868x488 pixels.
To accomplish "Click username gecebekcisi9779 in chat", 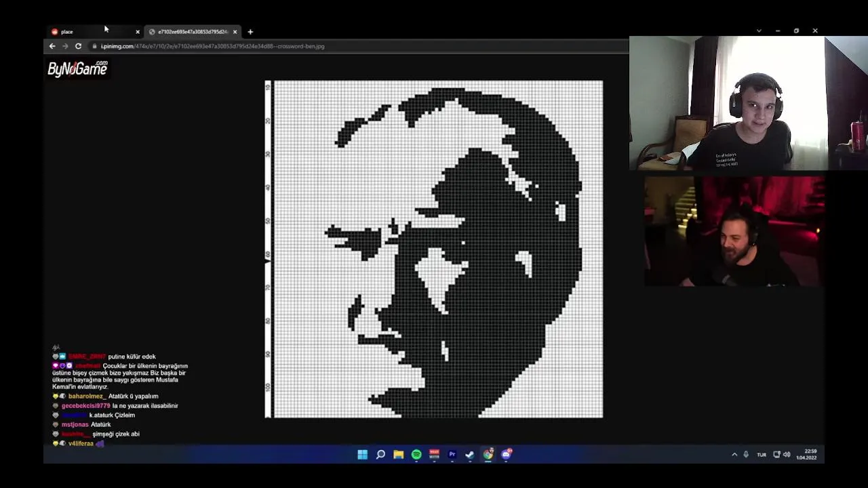I will [x=85, y=406].
